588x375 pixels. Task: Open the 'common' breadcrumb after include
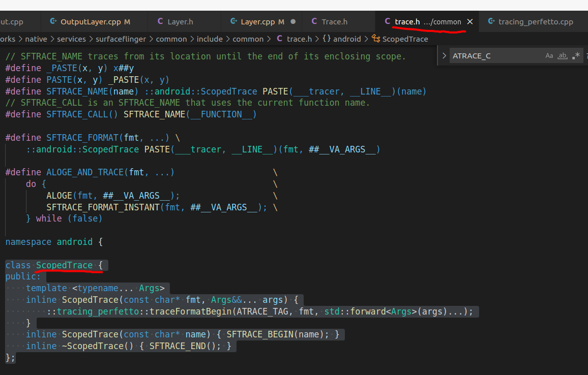[x=248, y=39]
